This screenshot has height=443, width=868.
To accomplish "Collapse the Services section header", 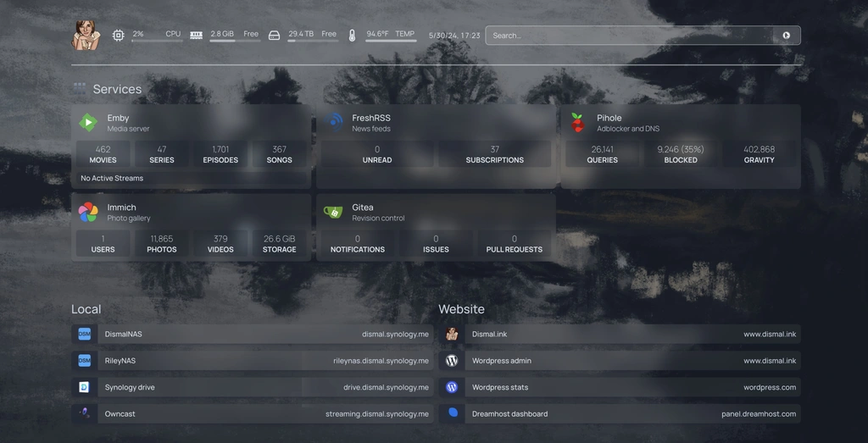I will coord(117,89).
